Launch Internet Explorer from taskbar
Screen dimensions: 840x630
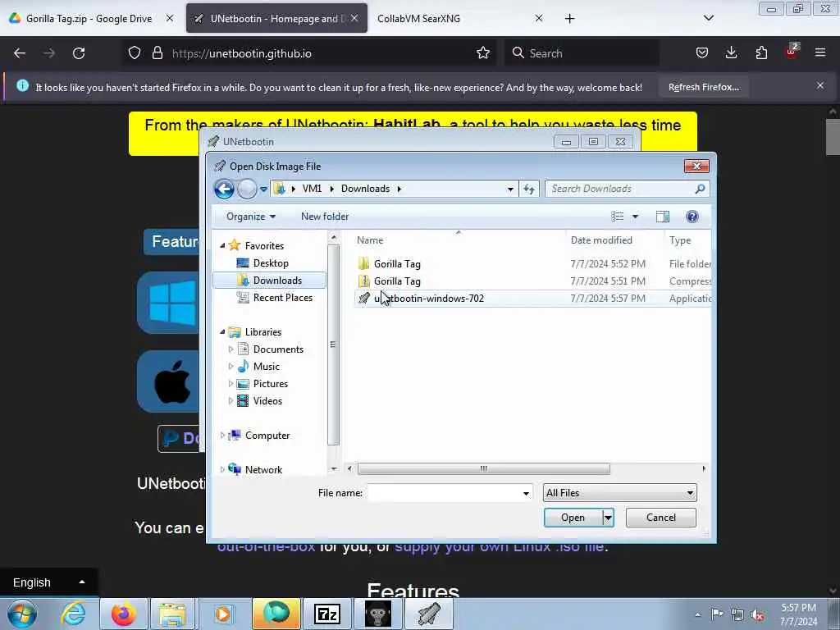click(x=73, y=614)
